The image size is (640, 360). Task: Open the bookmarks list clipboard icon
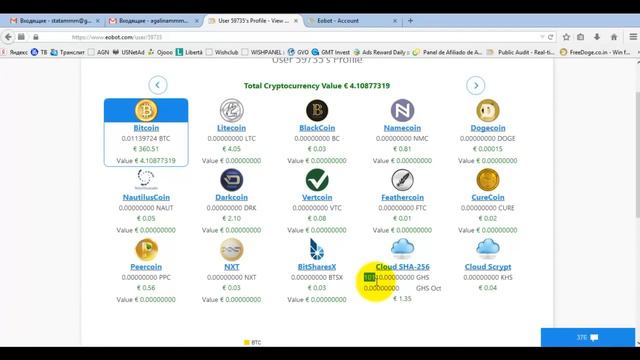pos(580,37)
